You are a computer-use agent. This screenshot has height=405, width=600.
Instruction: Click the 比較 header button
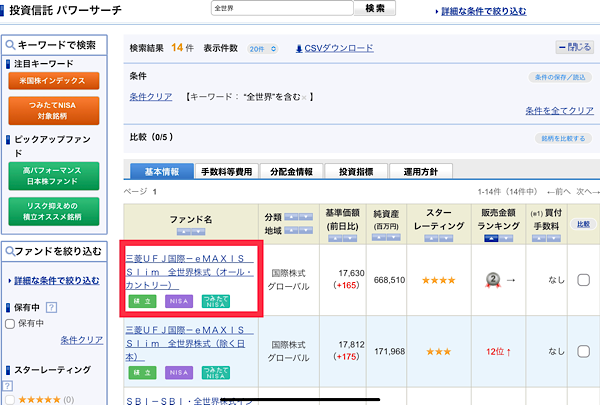point(583,224)
